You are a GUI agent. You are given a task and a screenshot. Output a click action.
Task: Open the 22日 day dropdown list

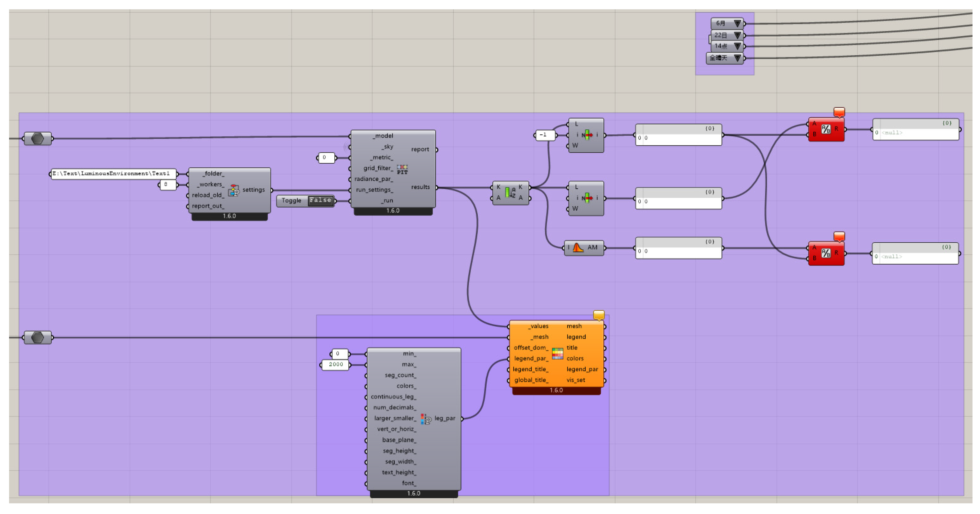737,35
